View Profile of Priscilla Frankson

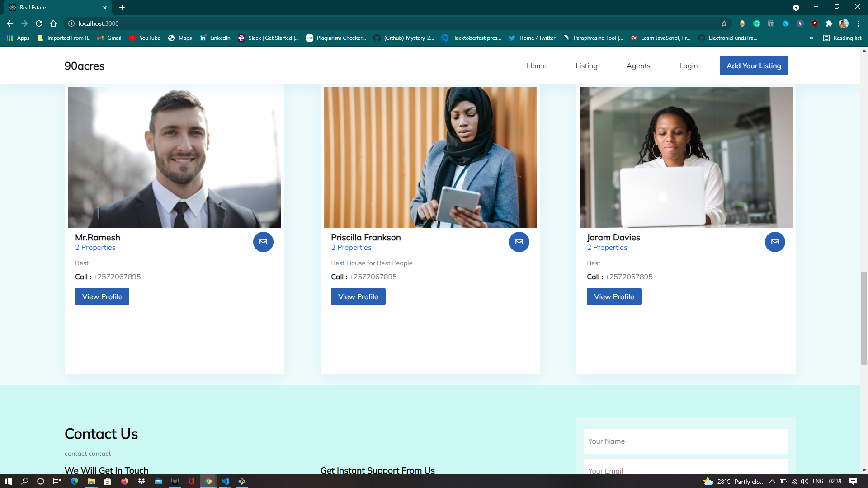(358, 297)
